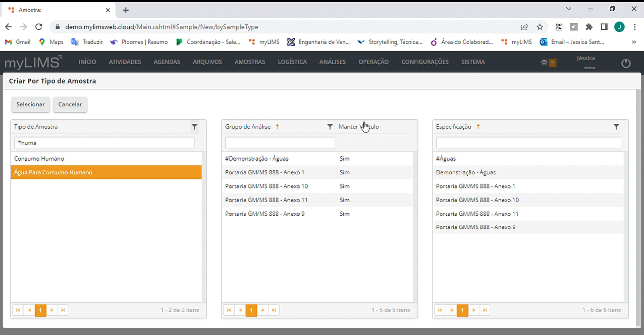Go to first page in Especificação pager

(440, 310)
